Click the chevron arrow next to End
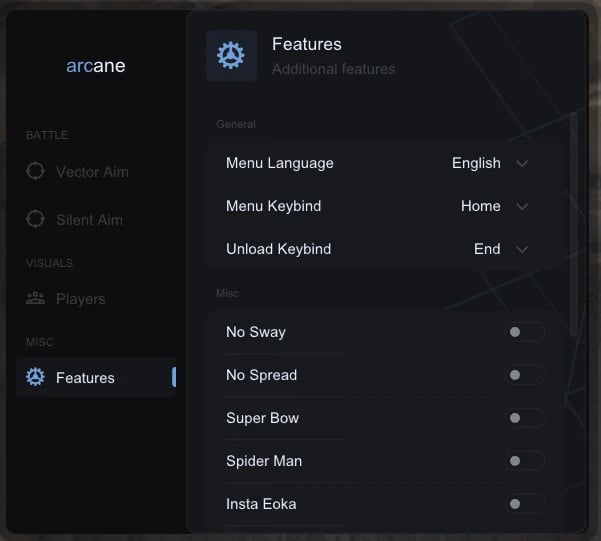This screenshot has width=601, height=541. pyautogui.click(x=522, y=249)
